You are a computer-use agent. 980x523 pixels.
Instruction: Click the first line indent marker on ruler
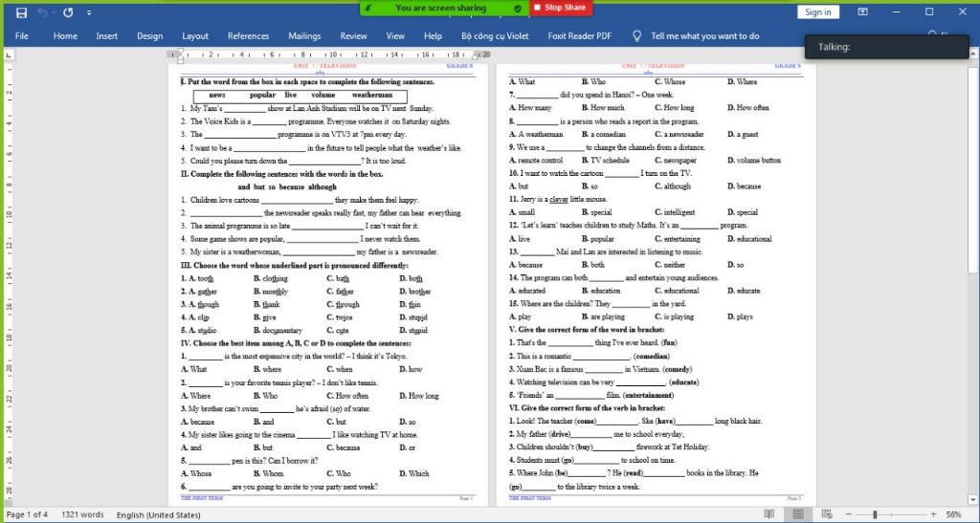click(x=181, y=52)
